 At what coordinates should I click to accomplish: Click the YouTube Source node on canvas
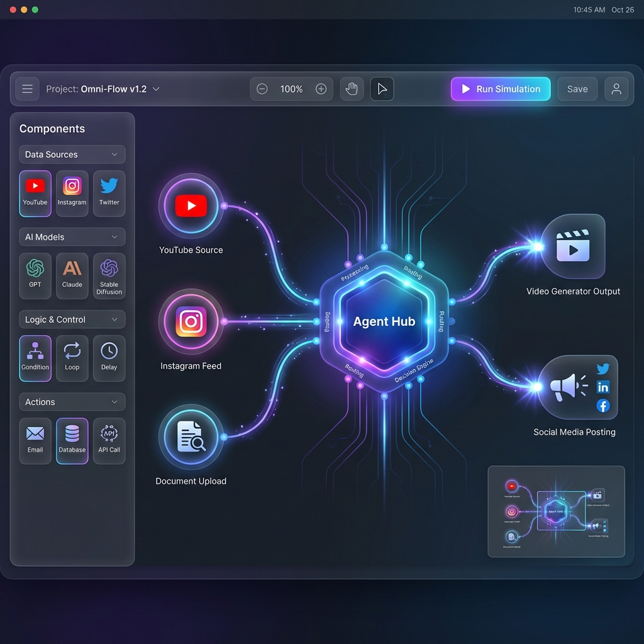tap(191, 206)
